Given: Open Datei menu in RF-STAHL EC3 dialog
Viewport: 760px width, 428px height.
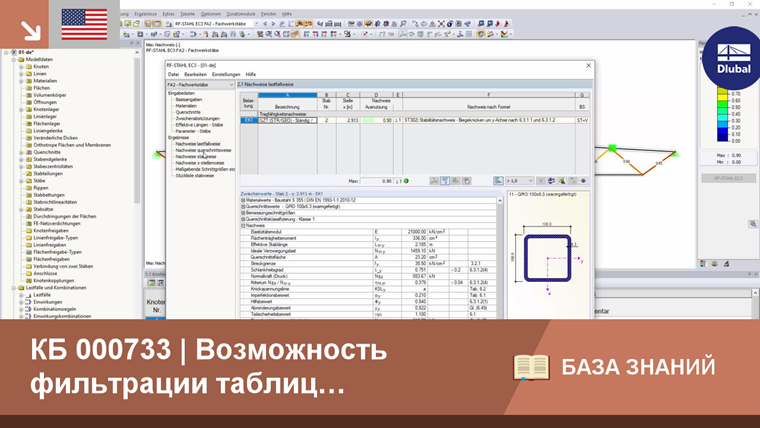Looking at the screenshot, I should tap(173, 75).
